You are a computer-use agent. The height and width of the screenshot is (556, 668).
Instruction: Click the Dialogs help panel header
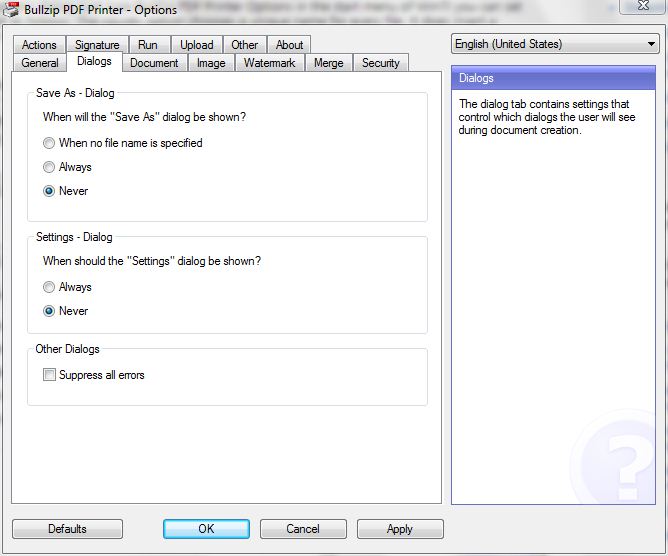point(553,78)
